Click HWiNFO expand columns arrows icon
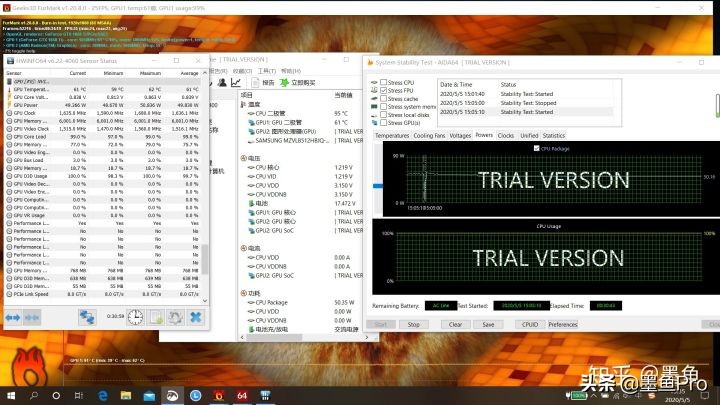Screen dimensions: 720x405 pyautogui.click(x=12, y=317)
